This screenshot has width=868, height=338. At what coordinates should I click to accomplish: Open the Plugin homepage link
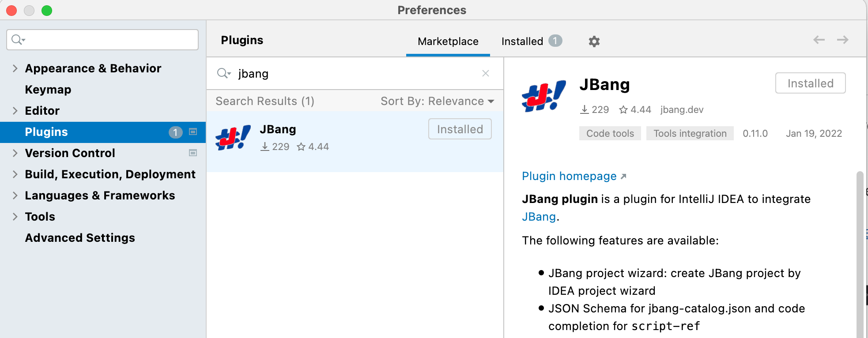point(574,176)
